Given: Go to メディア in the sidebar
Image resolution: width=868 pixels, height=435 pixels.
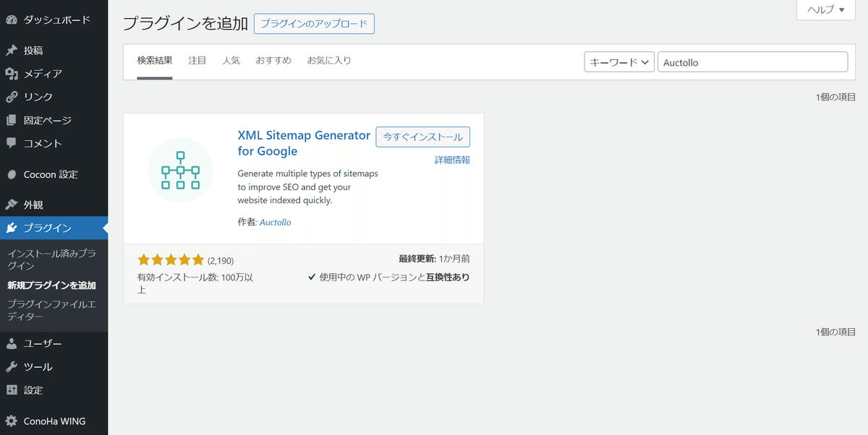Looking at the screenshot, I should [54, 74].
